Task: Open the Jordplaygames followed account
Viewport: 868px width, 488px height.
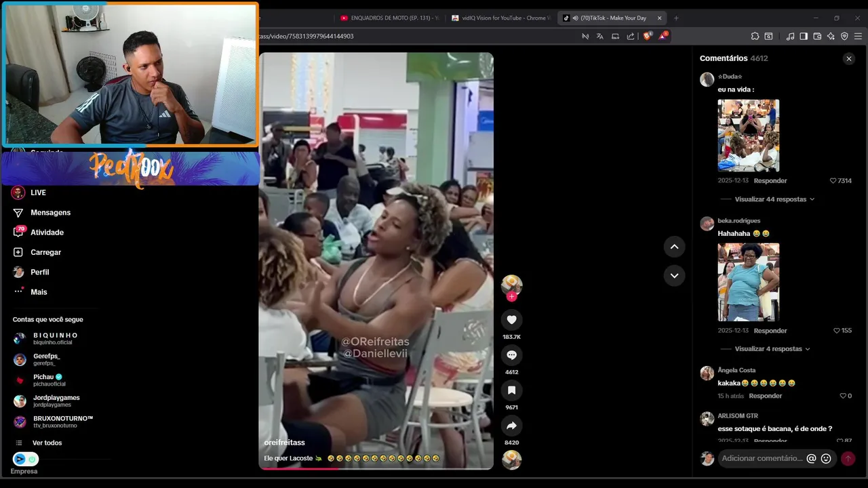Action: [x=47, y=401]
